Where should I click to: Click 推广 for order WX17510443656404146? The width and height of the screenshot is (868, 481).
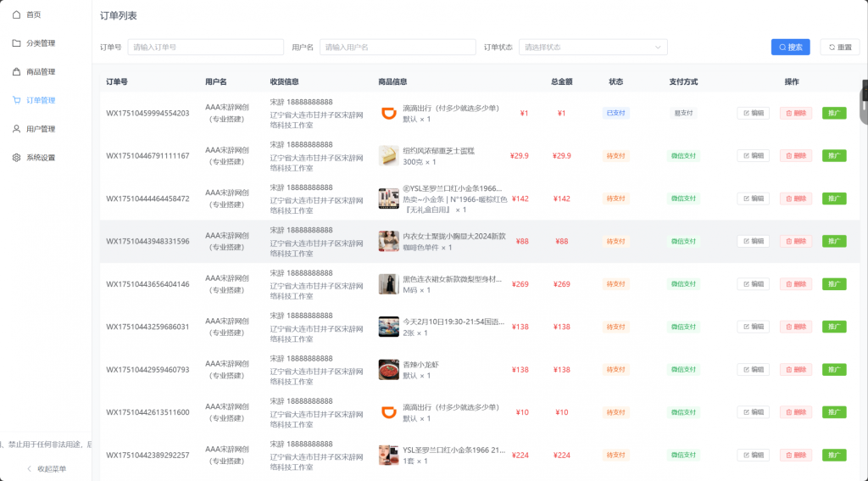pyautogui.click(x=834, y=283)
